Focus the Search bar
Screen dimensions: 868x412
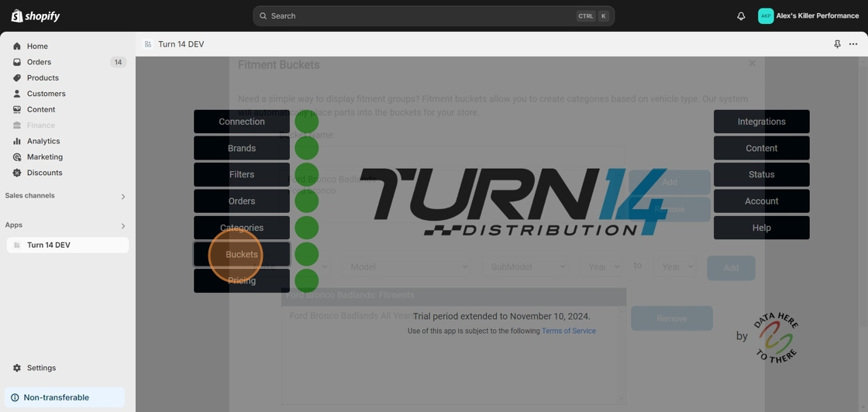(x=433, y=16)
